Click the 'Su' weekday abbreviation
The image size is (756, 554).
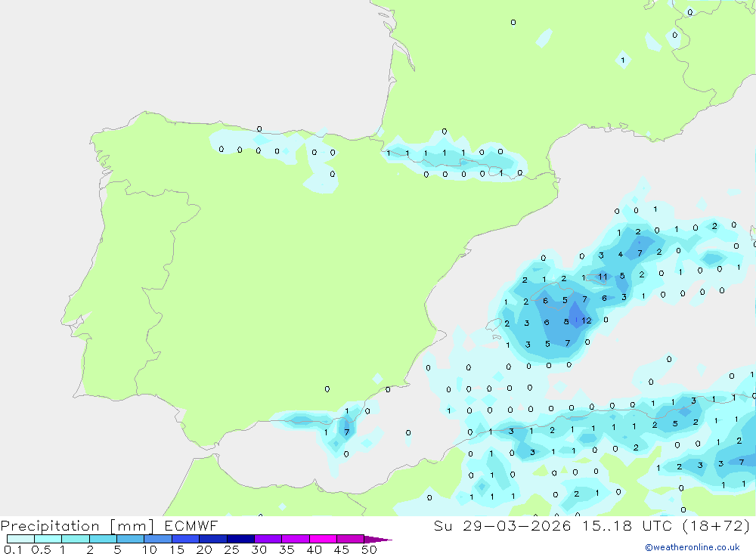(x=442, y=525)
